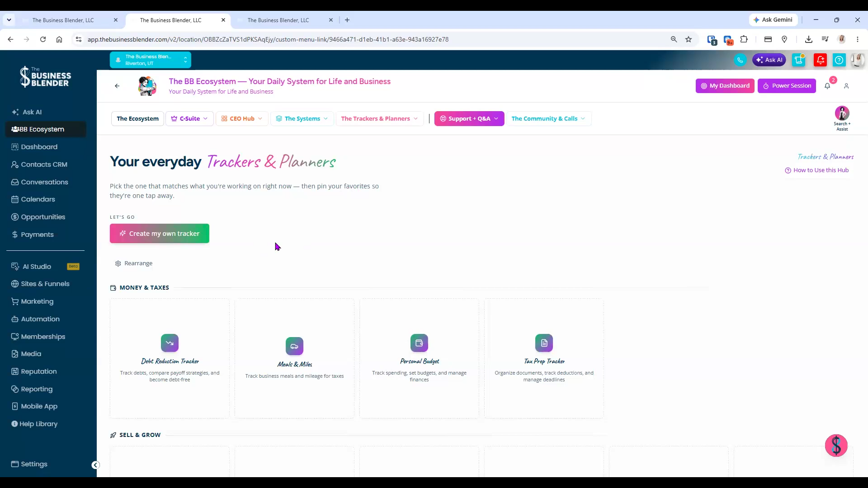This screenshot has height=488, width=868.
Task: Click the Personal Budget wallet icon
Action: click(419, 343)
